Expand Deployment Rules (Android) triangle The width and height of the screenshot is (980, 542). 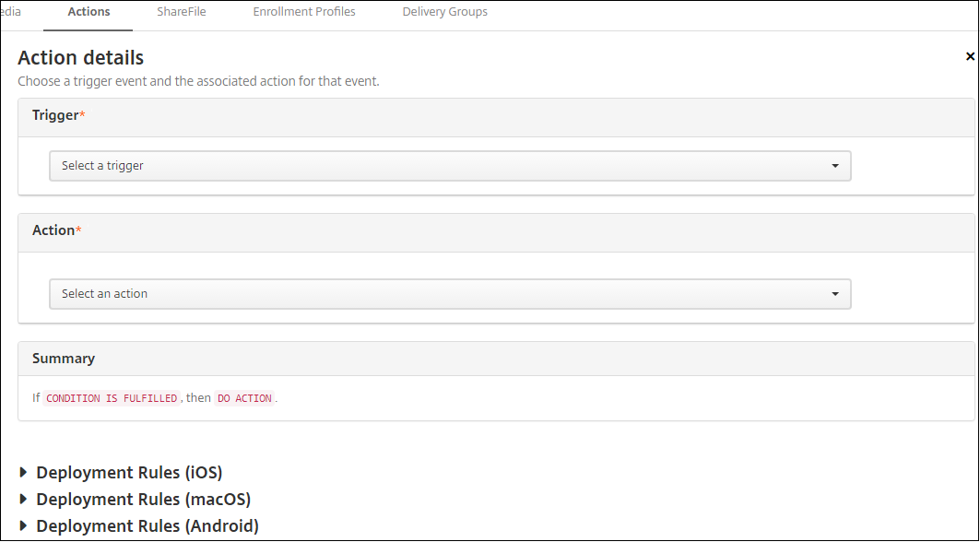coord(24,526)
